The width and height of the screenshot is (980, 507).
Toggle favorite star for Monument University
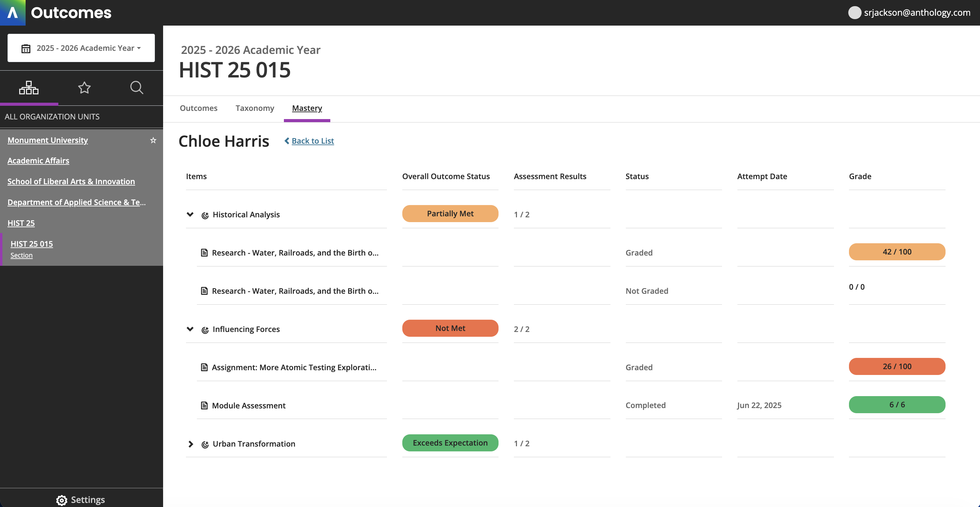point(153,140)
